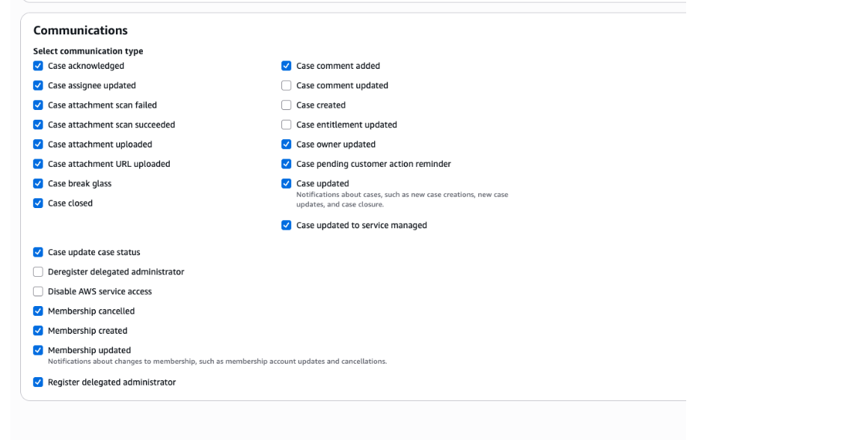Toggle Case comment added checkbox
Viewport: 868px width, 440px height.
point(287,66)
